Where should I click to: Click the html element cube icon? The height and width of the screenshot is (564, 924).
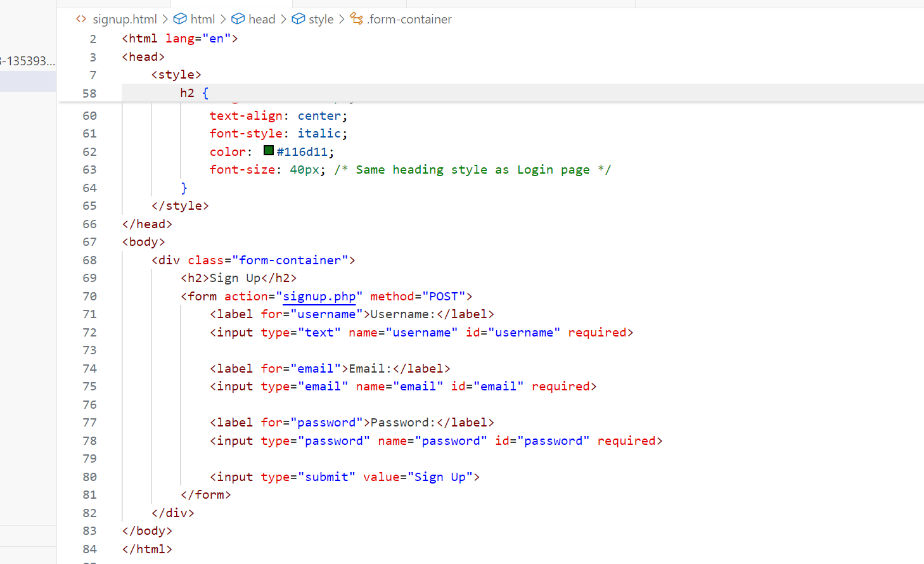click(x=180, y=19)
